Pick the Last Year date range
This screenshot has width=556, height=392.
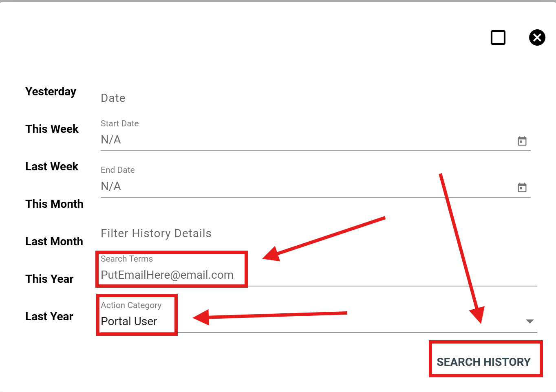(49, 316)
